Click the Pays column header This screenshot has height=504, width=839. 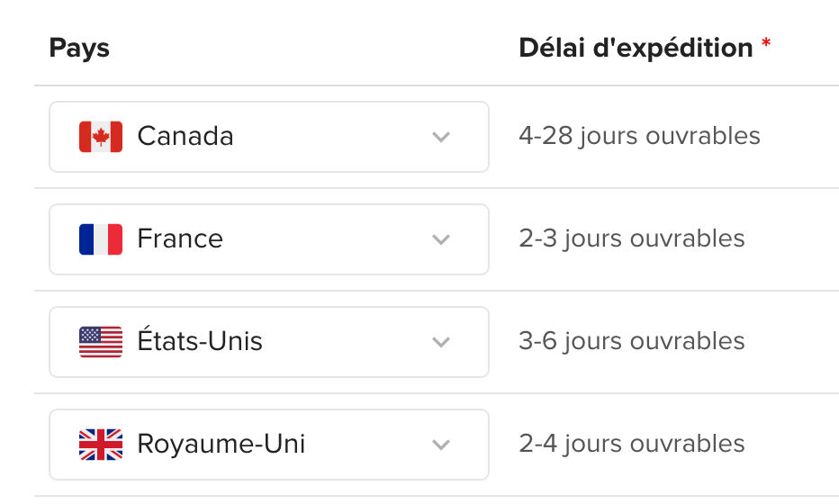[79, 48]
